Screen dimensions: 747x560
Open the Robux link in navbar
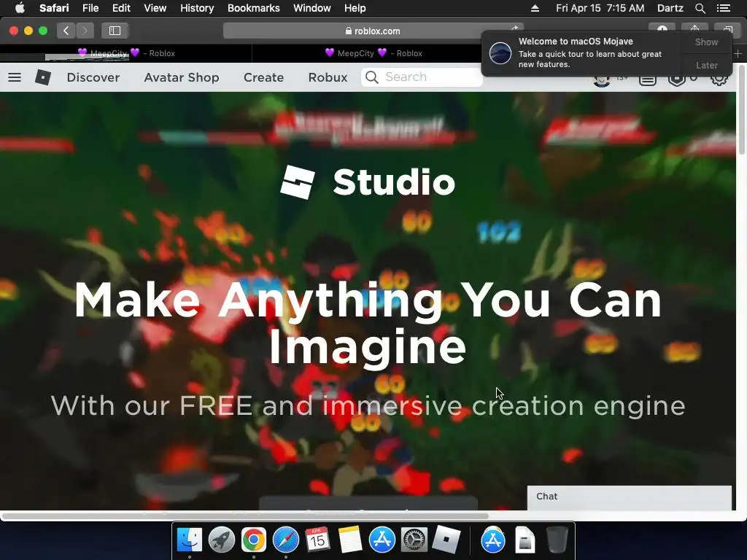click(328, 77)
